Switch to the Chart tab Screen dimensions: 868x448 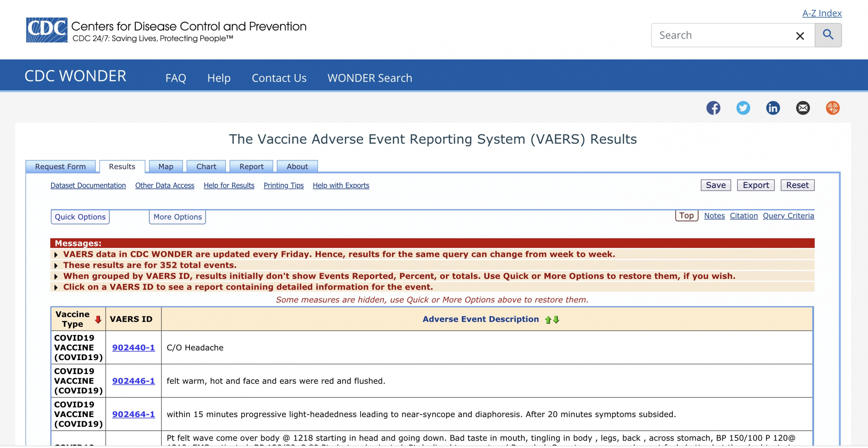206,166
